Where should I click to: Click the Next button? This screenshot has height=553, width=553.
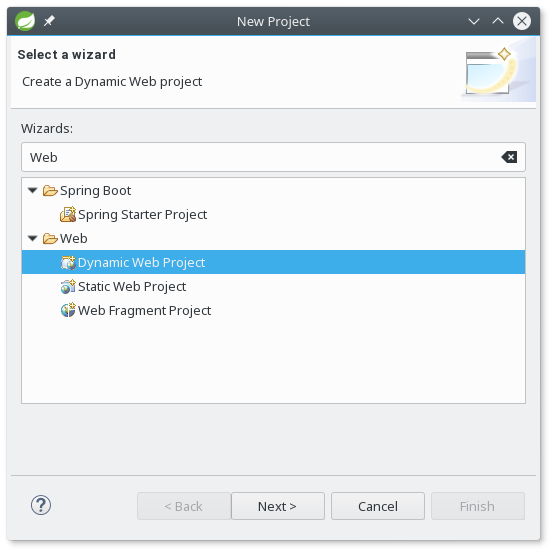click(x=278, y=506)
